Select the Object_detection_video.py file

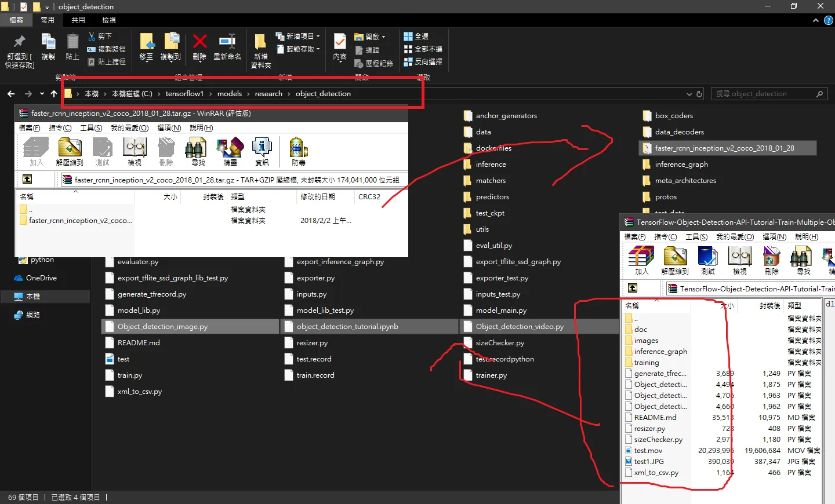coord(520,327)
